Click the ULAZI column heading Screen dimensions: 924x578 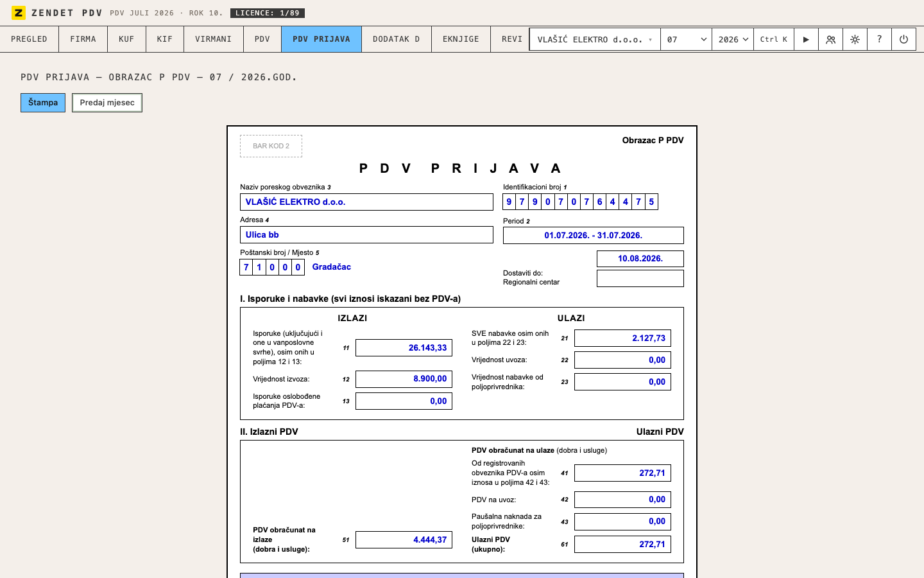pos(571,318)
